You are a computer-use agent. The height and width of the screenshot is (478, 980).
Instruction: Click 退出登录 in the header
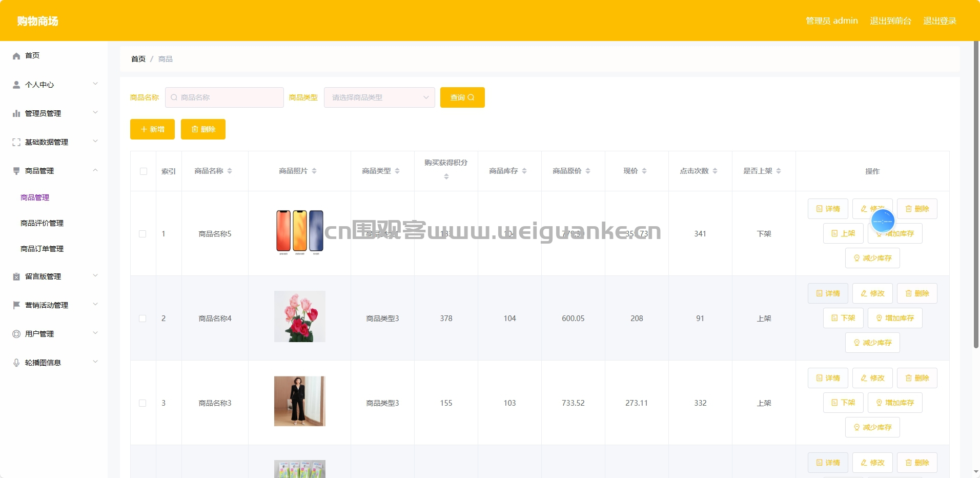tap(940, 21)
